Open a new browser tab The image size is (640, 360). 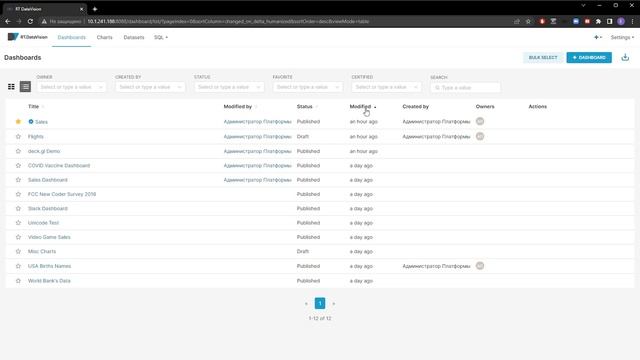point(95,9)
